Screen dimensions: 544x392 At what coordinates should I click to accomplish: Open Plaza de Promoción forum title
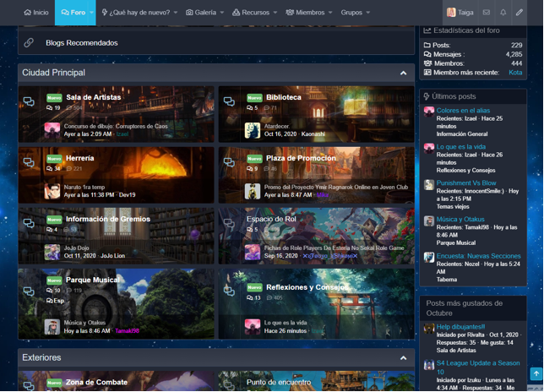tap(301, 158)
